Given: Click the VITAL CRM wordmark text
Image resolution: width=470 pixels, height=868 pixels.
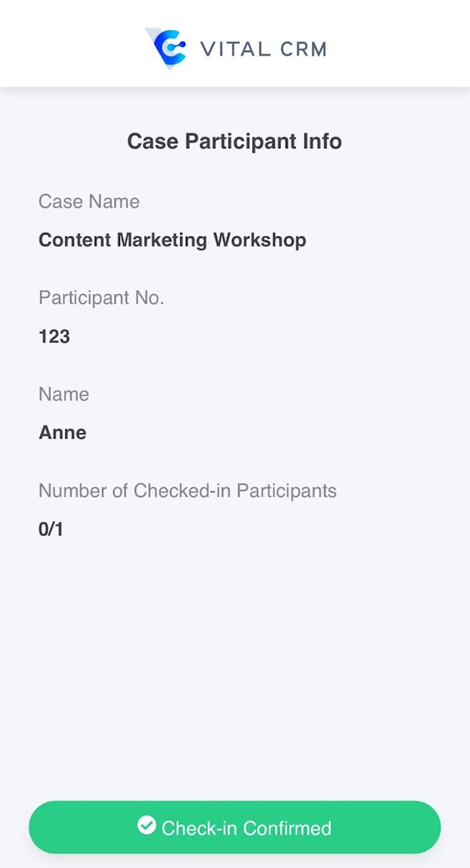Looking at the screenshot, I should click(x=263, y=49).
